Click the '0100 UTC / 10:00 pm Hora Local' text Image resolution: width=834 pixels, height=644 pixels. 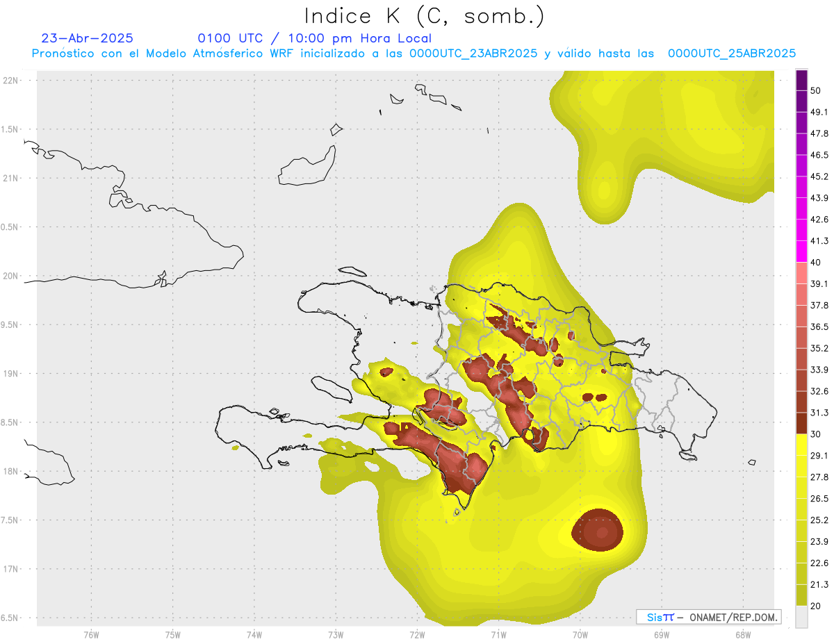(315, 38)
